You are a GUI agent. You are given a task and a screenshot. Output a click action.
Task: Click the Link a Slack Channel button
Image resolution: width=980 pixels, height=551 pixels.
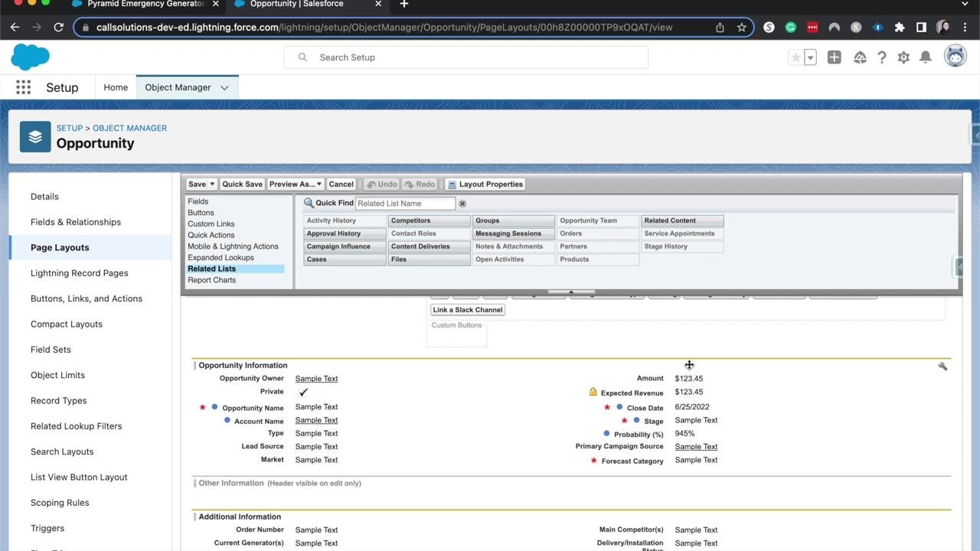[467, 310]
